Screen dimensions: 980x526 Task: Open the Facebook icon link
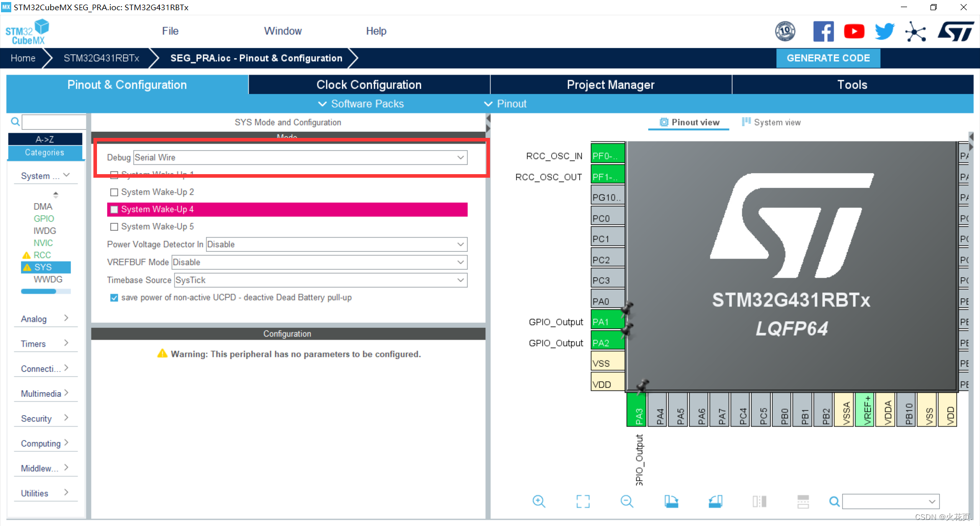tap(823, 31)
